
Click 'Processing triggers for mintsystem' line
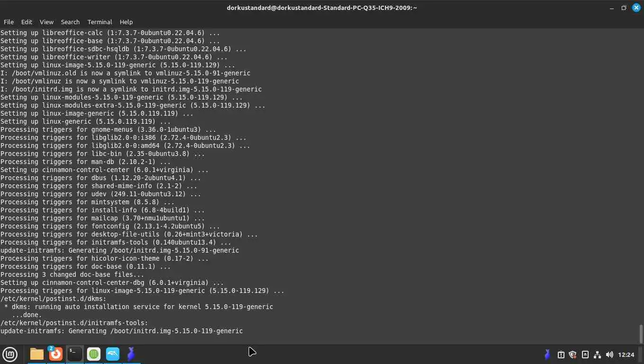87,202
